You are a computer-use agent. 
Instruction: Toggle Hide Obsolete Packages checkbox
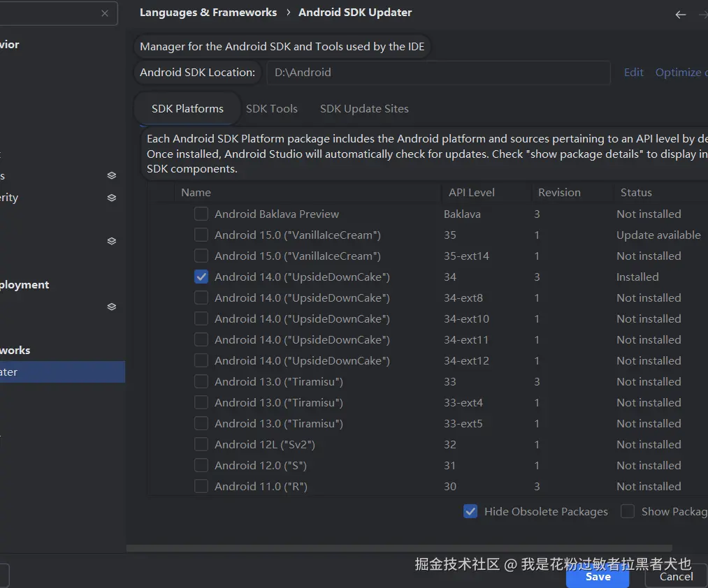[x=470, y=511]
